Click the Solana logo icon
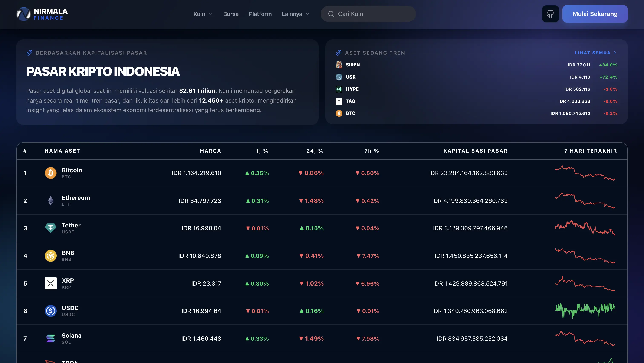This screenshot has height=363, width=644. (50, 339)
